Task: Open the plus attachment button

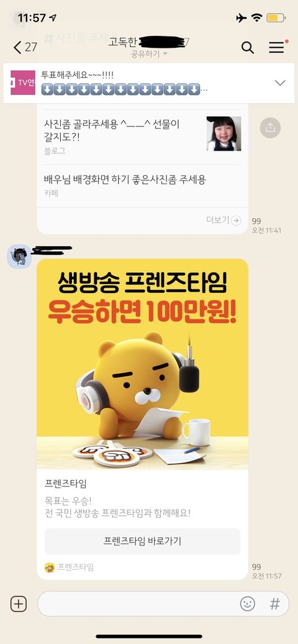Action: [x=19, y=604]
